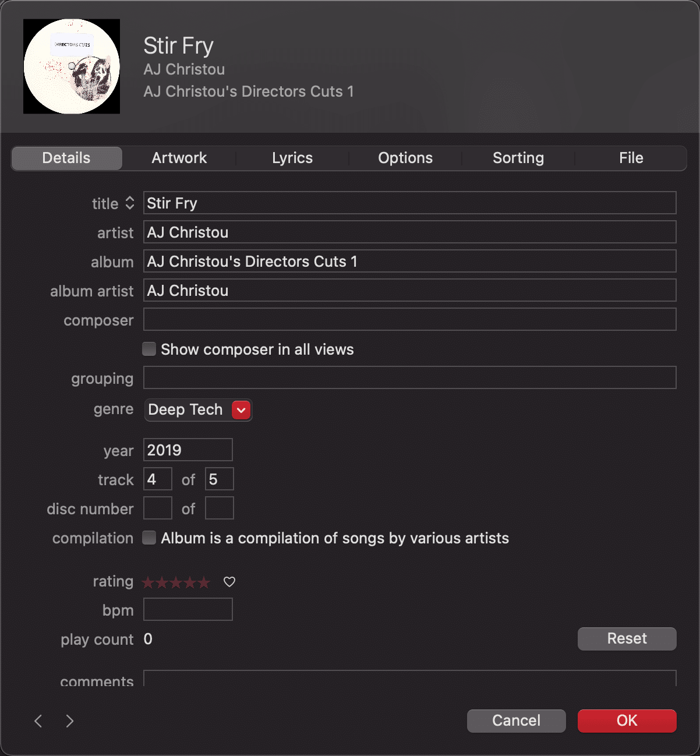Click the heart love icon beside rating
The image size is (700, 756).
(229, 582)
